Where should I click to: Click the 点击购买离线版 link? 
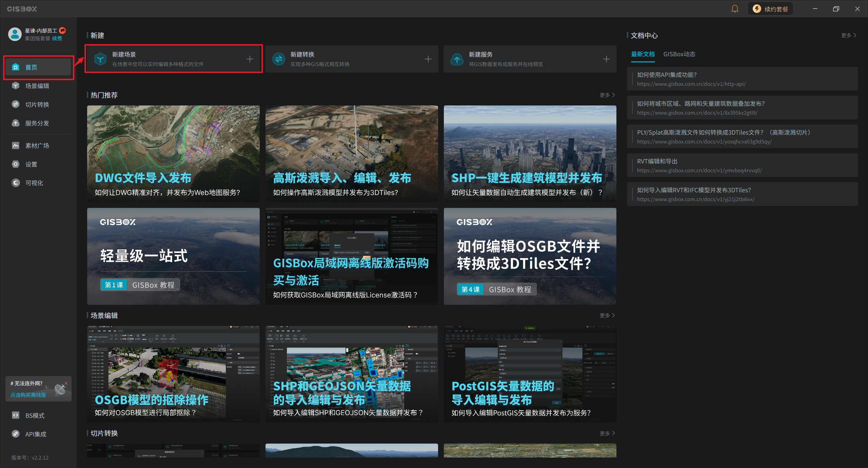tap(28, 395)
